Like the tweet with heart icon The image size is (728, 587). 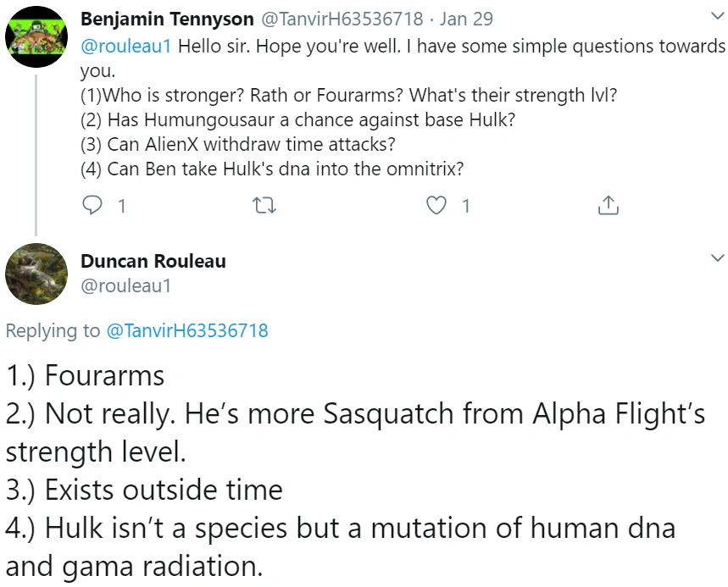tap(436, 205)
